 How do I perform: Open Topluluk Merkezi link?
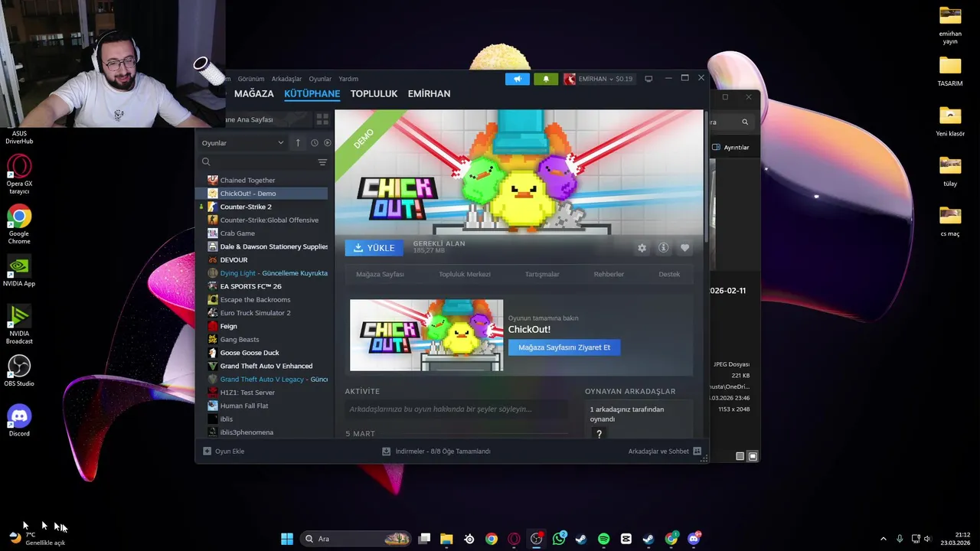(465, 274)
